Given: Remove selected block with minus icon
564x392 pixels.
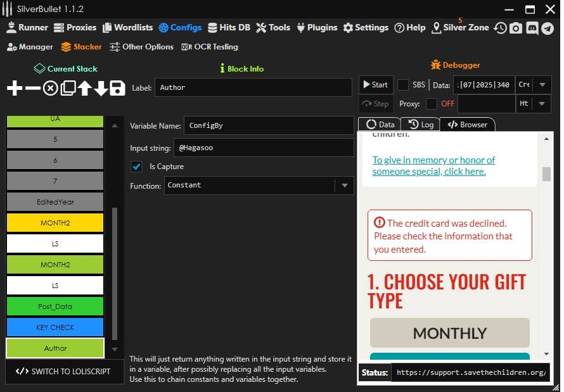Looking at the screenshot, I should tap(33, 88).
